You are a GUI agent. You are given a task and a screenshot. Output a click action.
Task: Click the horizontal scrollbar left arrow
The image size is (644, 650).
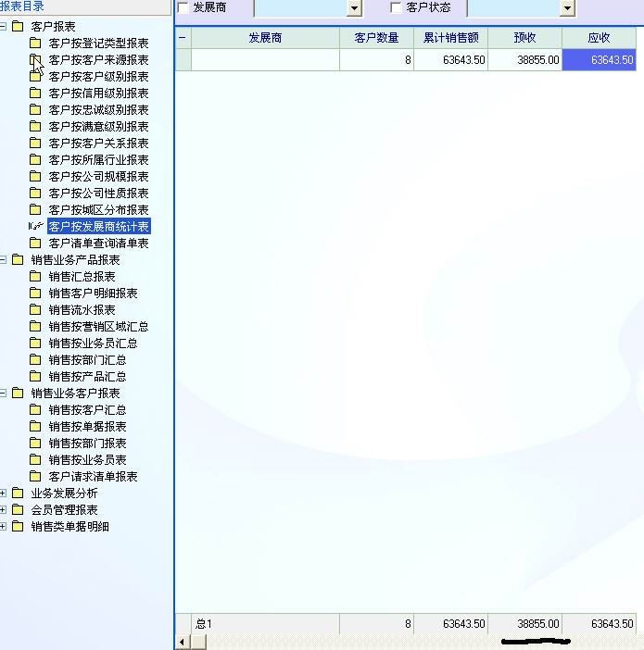182,642
